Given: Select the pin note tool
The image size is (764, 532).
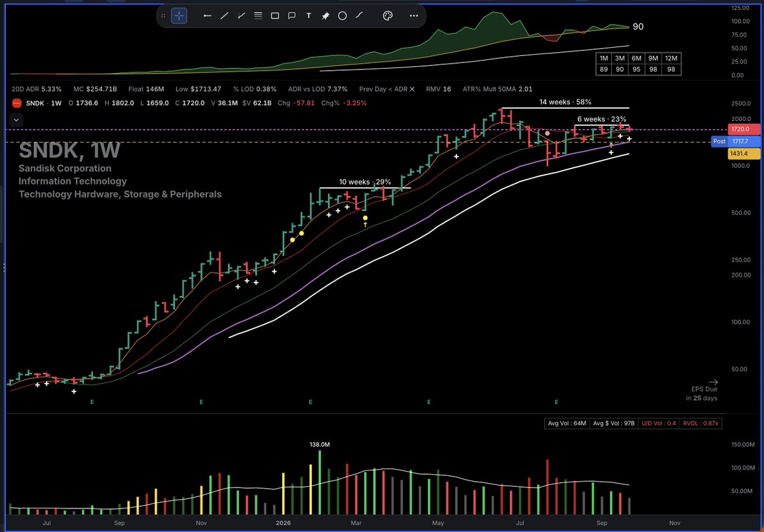Looking at the screenshot, I should pyautogui.click(x=325, y=16).
